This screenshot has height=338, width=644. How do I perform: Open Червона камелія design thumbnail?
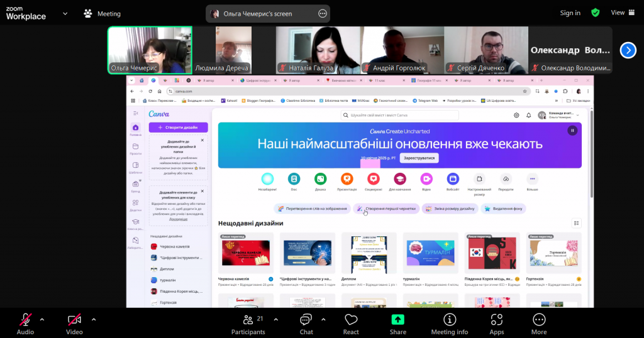(x=246, y=253)
